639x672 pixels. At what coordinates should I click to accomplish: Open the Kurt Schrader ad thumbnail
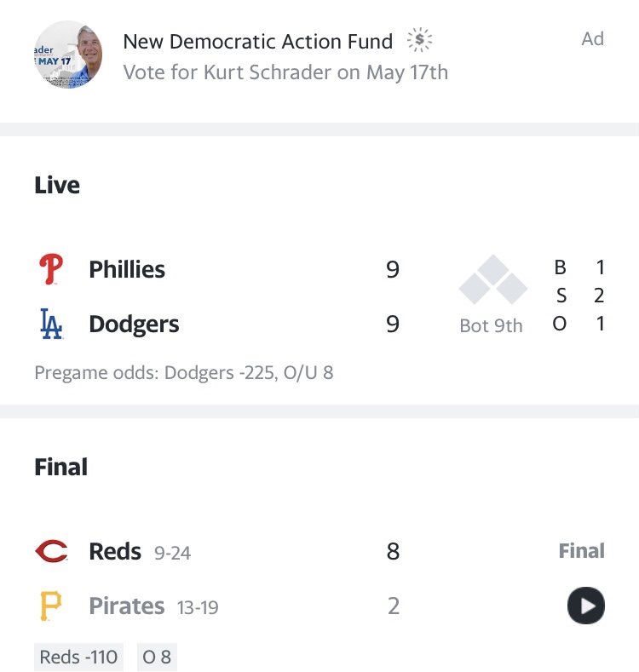point(69,55)
